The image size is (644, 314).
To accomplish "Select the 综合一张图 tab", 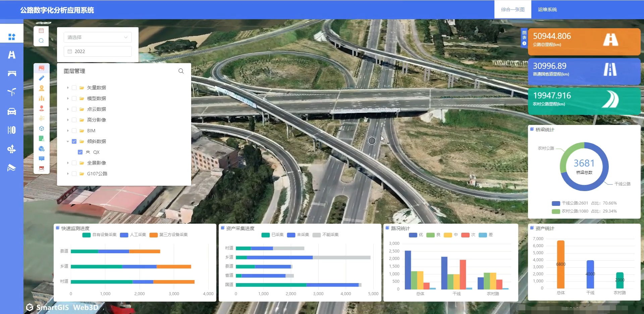I will (x=513, y=9).
